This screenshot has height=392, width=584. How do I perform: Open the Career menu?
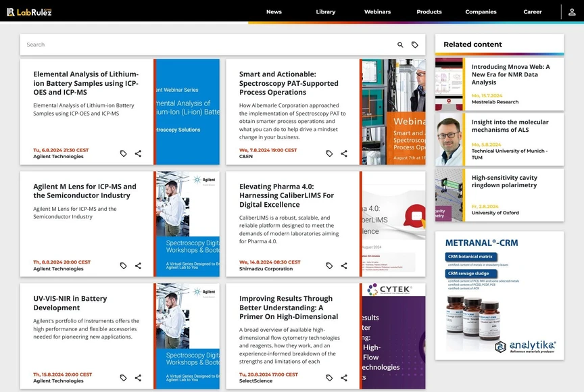533,12
